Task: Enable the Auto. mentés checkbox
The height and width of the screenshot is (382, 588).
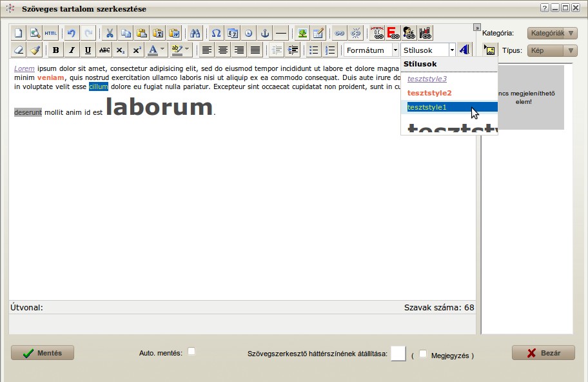Action: tap(191, 352)
